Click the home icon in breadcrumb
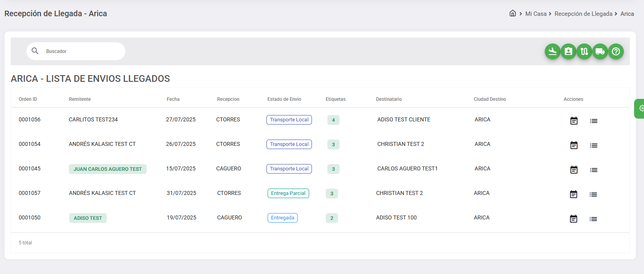 [x=512, y=13]
